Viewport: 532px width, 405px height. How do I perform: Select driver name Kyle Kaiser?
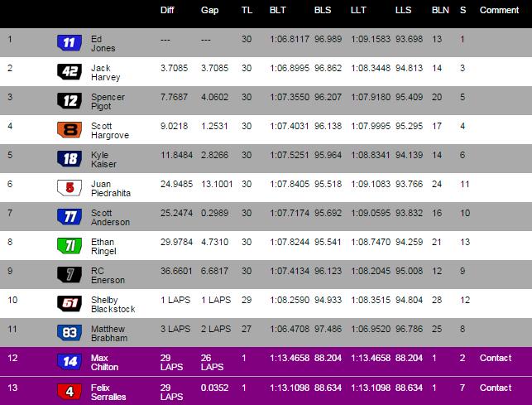(103, 159)
